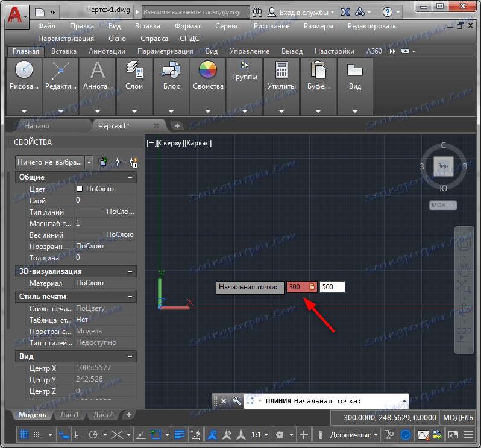
Task: Switch to the Аннотации ribbon tab
Action: point(107,51)
